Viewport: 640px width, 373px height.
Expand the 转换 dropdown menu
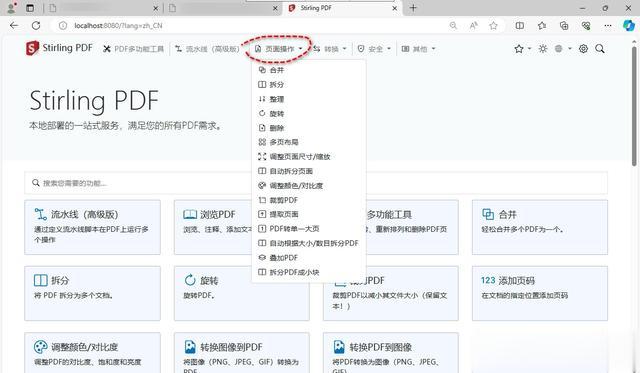pos(330,49)
